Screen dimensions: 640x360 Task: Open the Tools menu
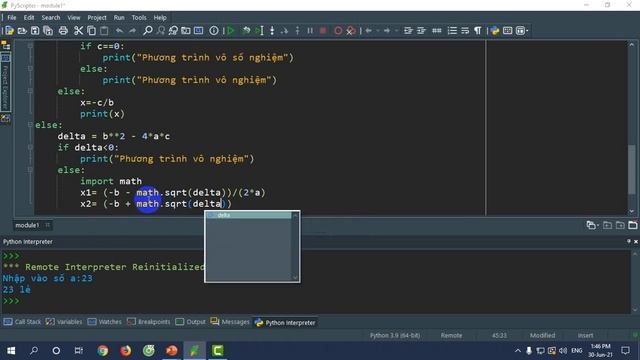[139, 18]
